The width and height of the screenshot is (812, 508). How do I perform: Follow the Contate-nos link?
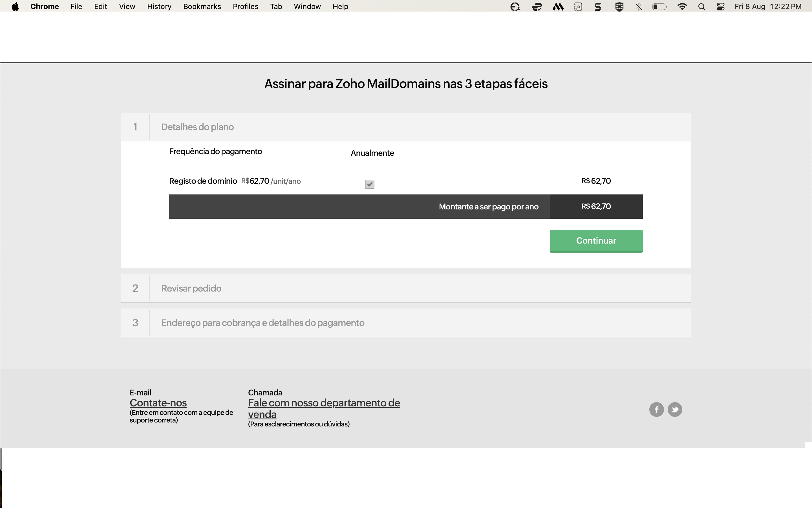158,403
